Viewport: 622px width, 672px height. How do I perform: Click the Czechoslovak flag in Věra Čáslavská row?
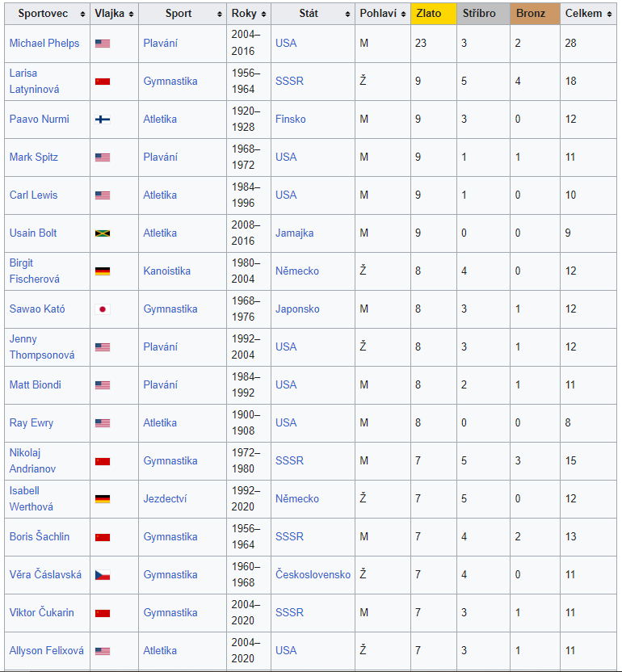[103, 575]
